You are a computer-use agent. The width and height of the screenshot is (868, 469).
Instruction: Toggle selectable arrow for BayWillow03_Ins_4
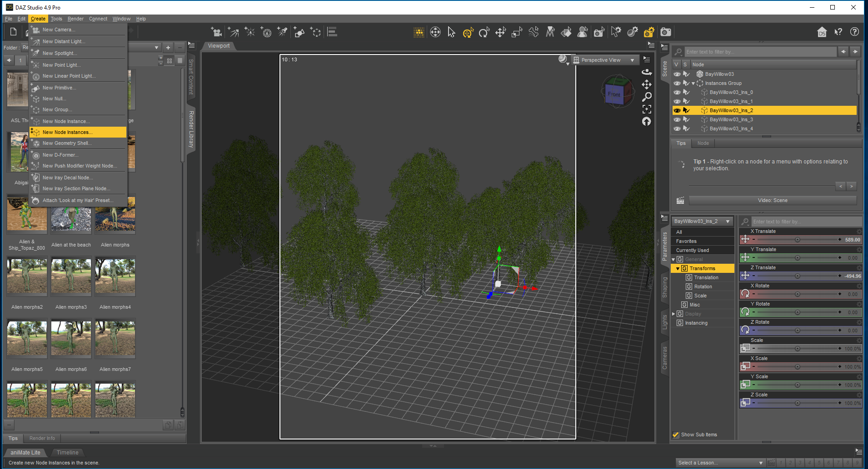tap(686, 128)
